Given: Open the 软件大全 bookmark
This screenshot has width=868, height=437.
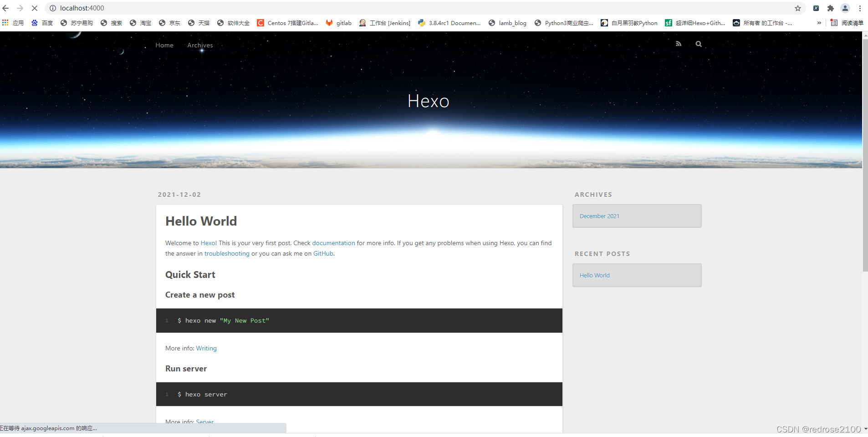Looking at the screenshot, I should click(234, 23).
